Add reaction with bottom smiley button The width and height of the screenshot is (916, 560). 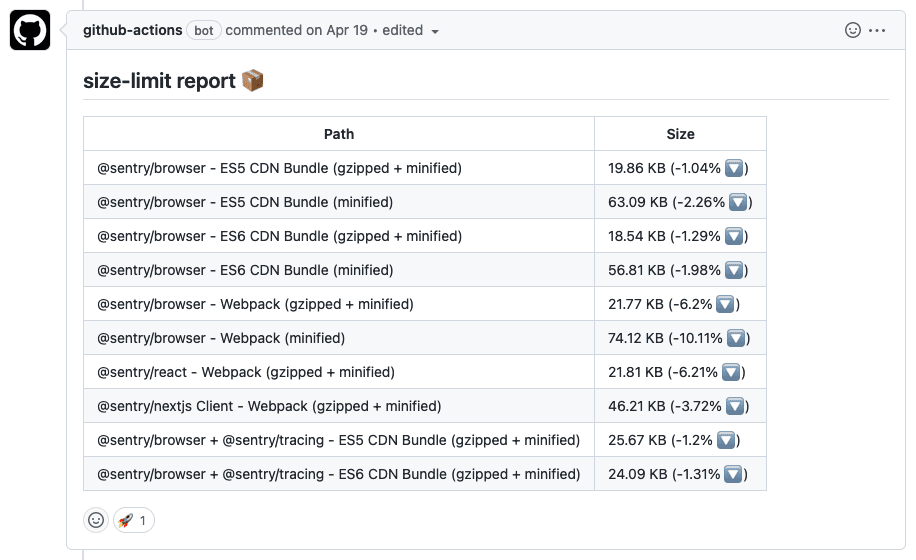[x=96, y=520]
